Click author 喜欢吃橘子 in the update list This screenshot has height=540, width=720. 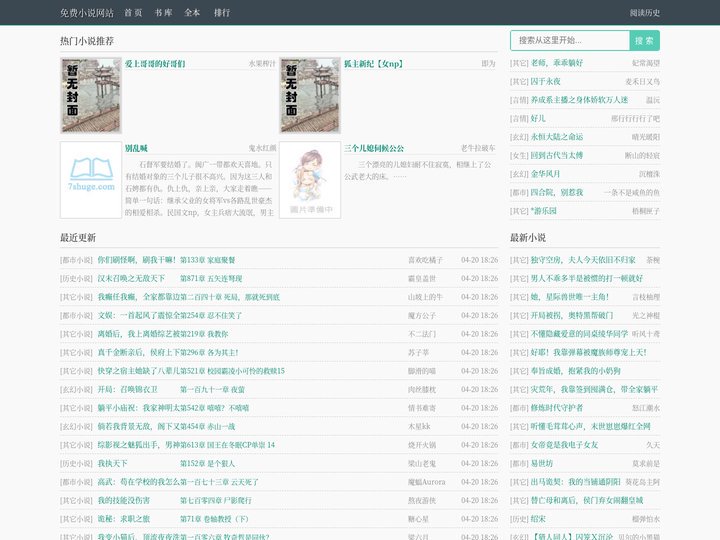pyautogui.click(x=426, y=260)
